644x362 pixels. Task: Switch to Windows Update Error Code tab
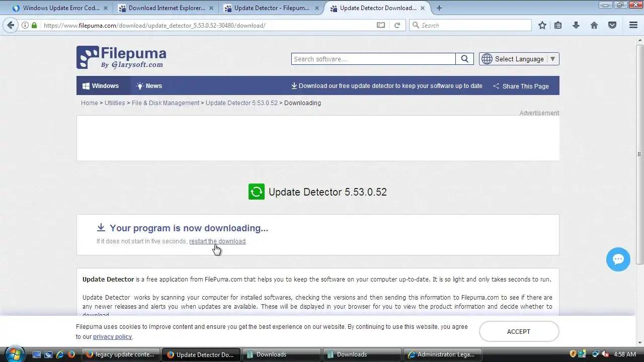61,8
